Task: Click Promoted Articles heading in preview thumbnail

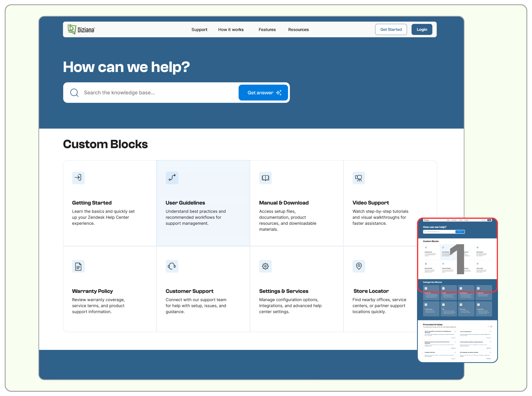Action: coord(433,325)
